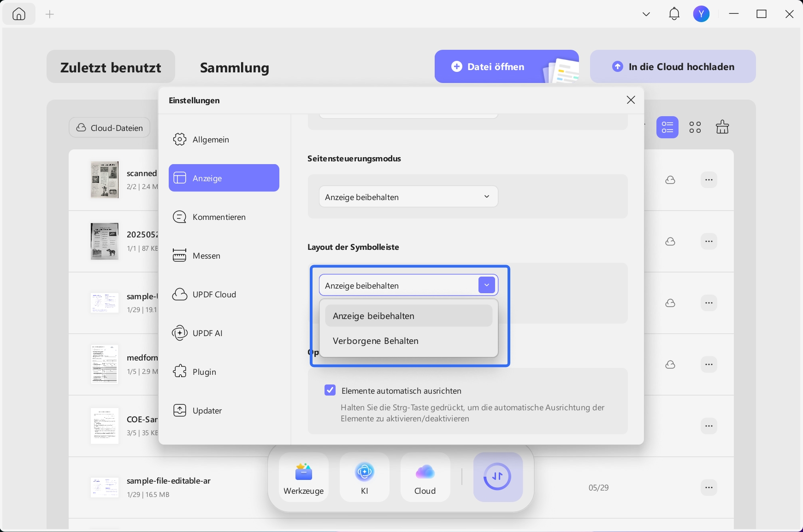Select Anzeige settings section

point(224,178)
